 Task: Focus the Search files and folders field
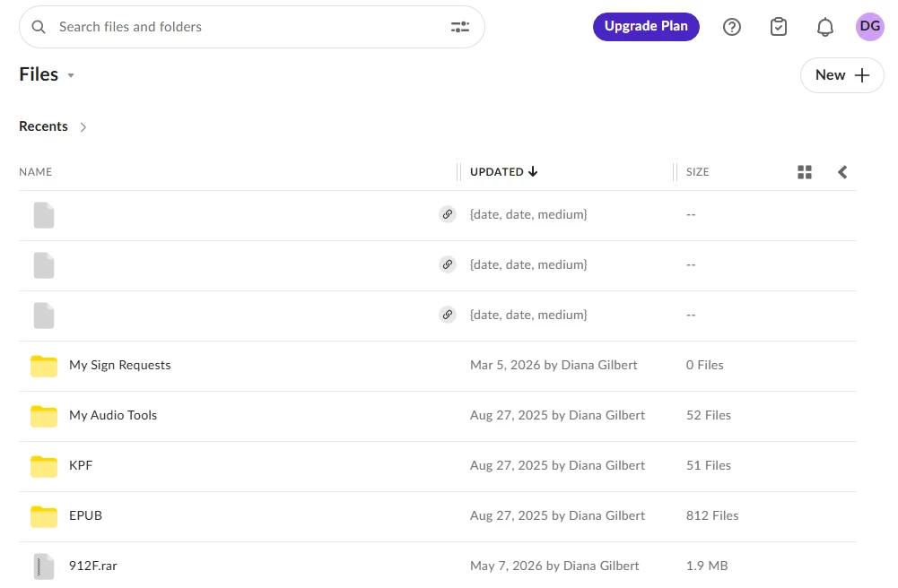pyautogui.click(x=251, y=27)
